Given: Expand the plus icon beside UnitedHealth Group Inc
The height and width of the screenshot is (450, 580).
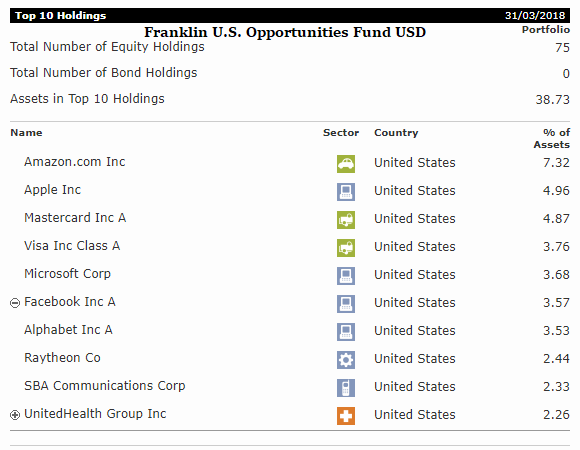Looking at the screenshot, I should 15,415.
